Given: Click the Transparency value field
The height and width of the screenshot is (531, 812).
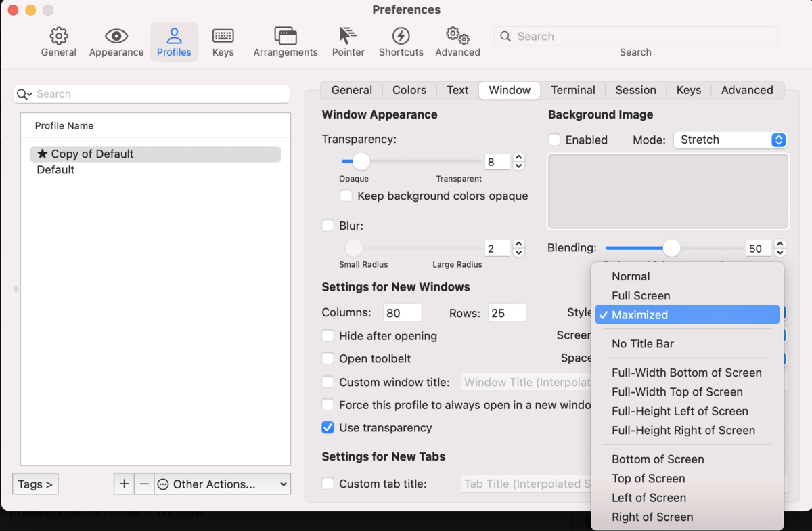Looking at the screenshot, I should point(498,161).
